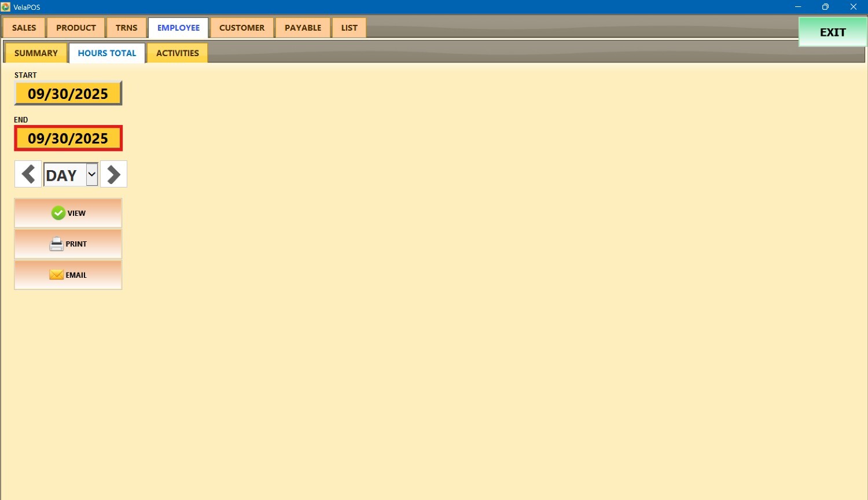The width and height of the screenshot is (868, 500).
Task: Select the TRNS tab
Action: (126, 28)
